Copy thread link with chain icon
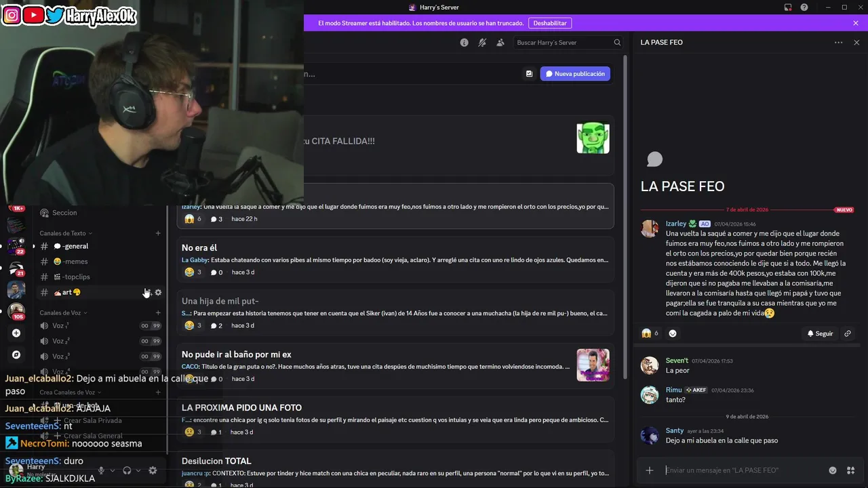 (x=848, y=333)
